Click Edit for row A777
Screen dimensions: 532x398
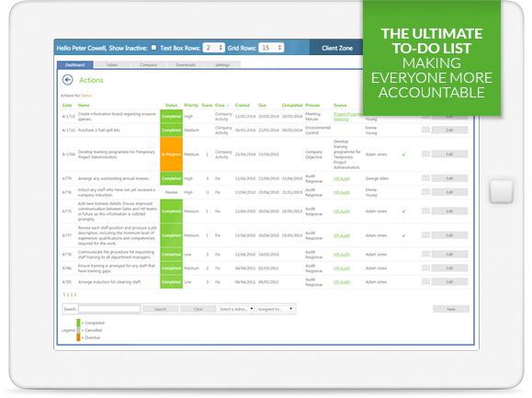449,235
